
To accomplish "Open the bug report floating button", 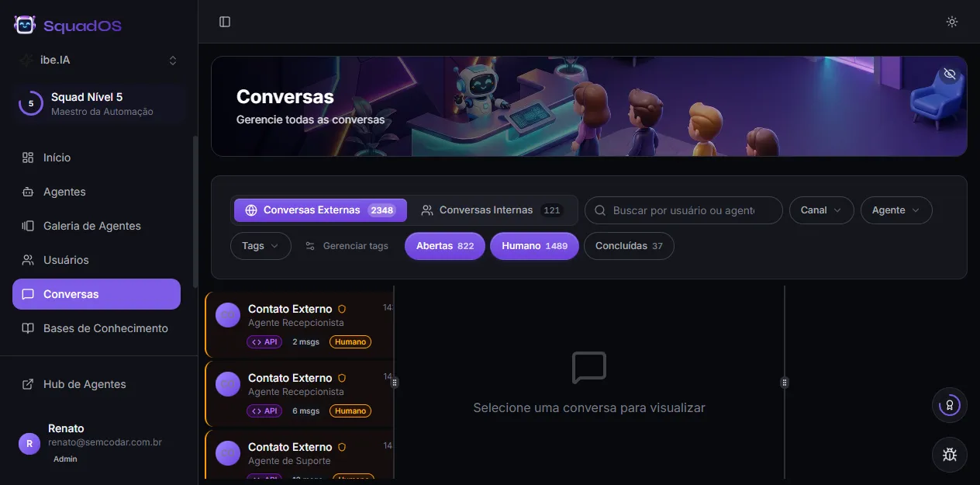I will click(x=950, y=455).
